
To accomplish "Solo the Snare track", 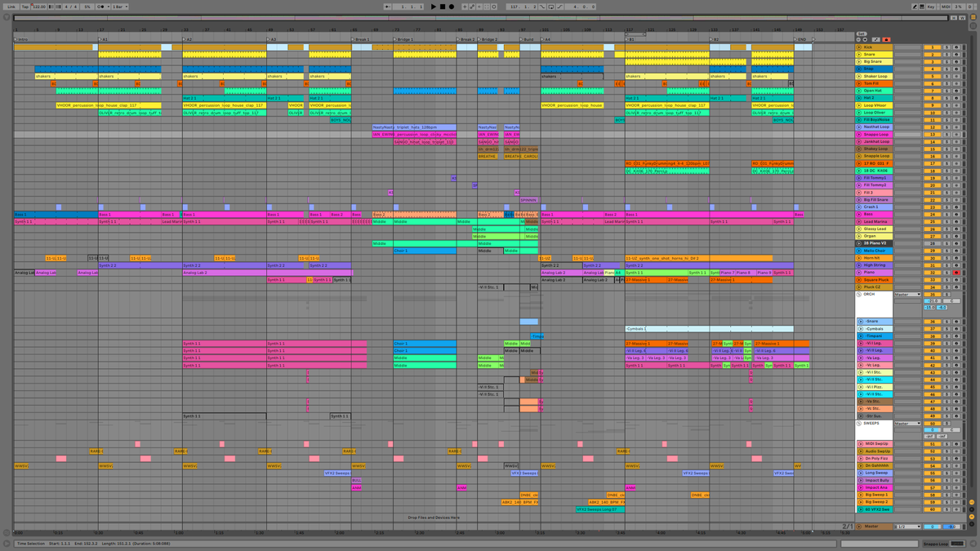I will [x=947, y=55].
